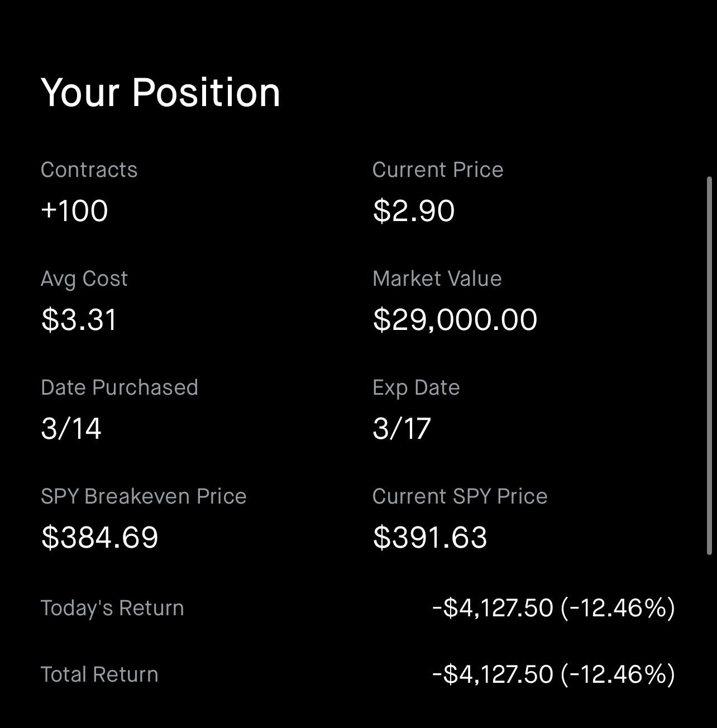Select the +100 contracts value
Screen dimensions: 717x728
pos(74,211)
